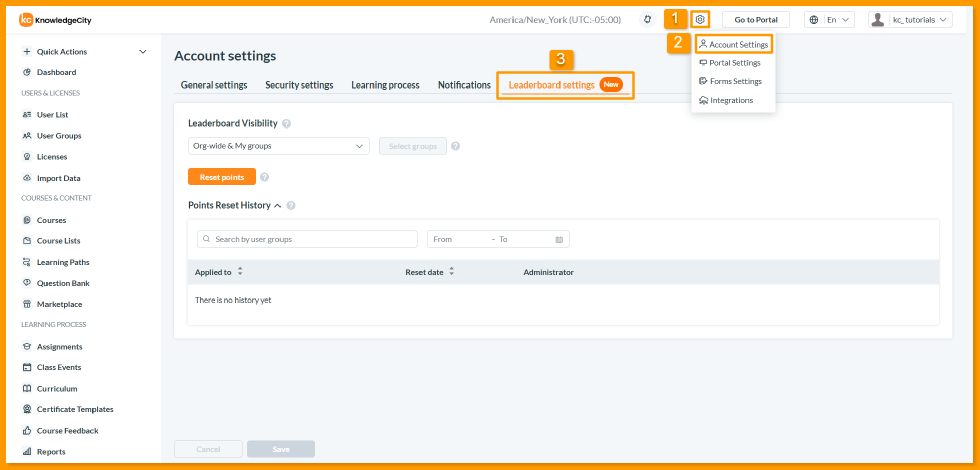
Task: Select Integrations menu item
Action: coord(726,100)
